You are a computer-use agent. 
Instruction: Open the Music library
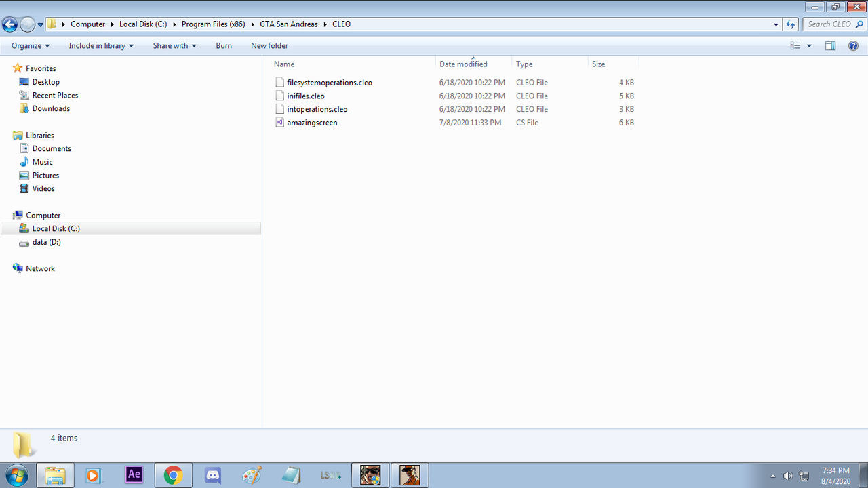point(43,162)
